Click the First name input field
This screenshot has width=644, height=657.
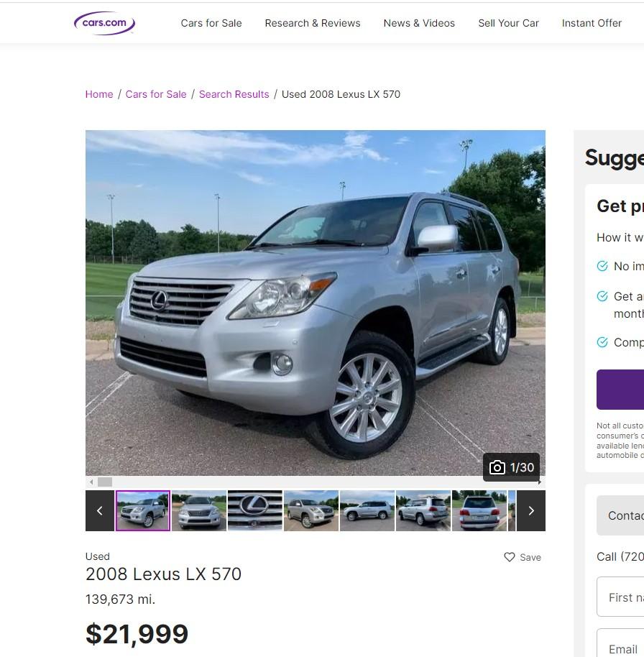pyautogui.click(x=620, y=597)
